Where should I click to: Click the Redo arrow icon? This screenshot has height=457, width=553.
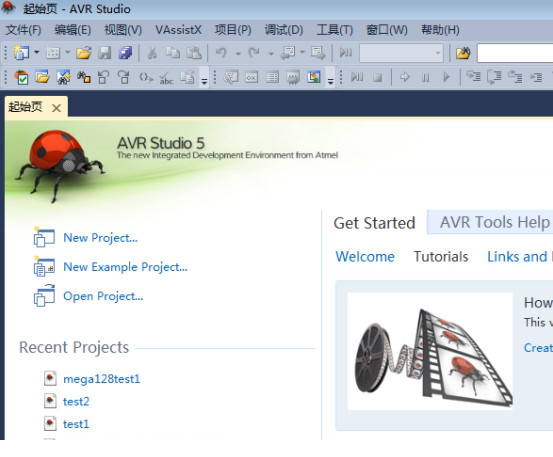(x=254, y=53)
